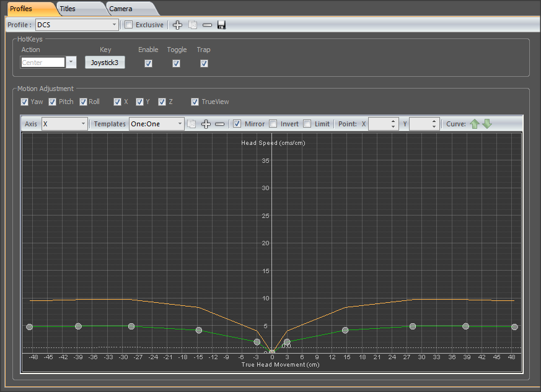Raise the curve with the green up arrow
This screenshot has width=541, height=392.
475,124
